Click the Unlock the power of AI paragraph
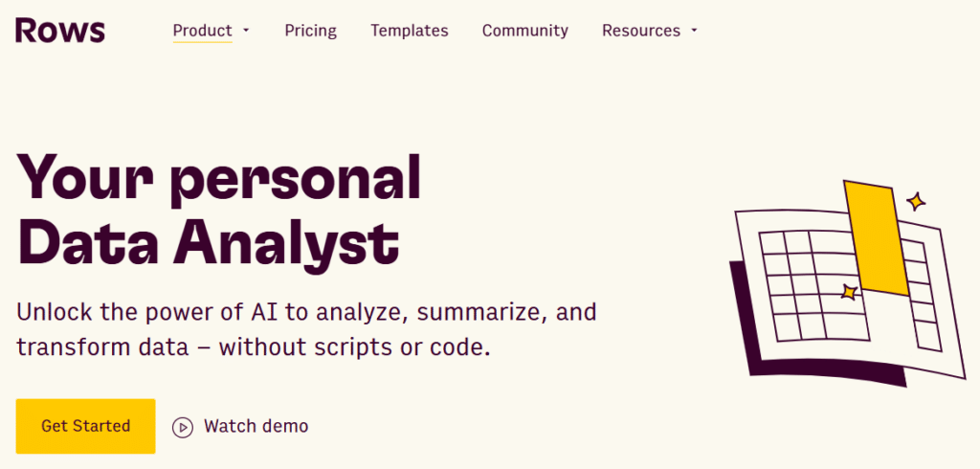 [x=306, y=329]
